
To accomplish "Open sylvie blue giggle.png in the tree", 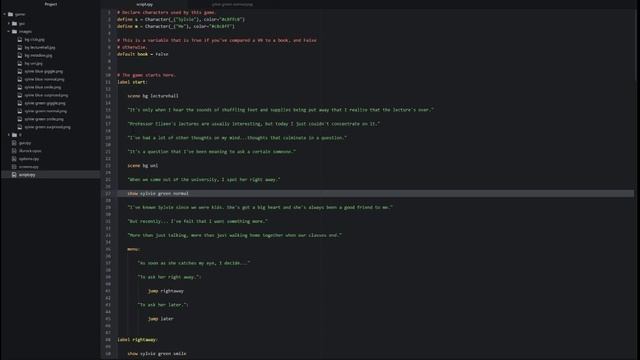I will tap(43, 71).
